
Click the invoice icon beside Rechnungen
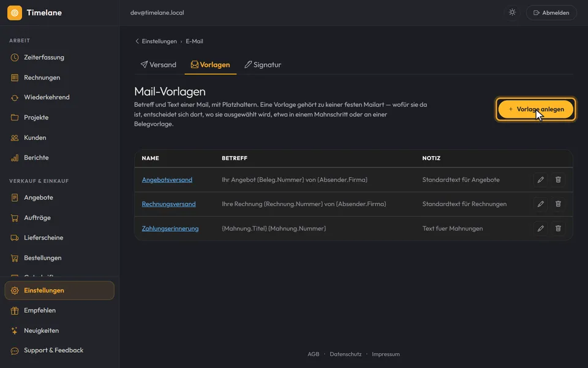pos(15,78)
